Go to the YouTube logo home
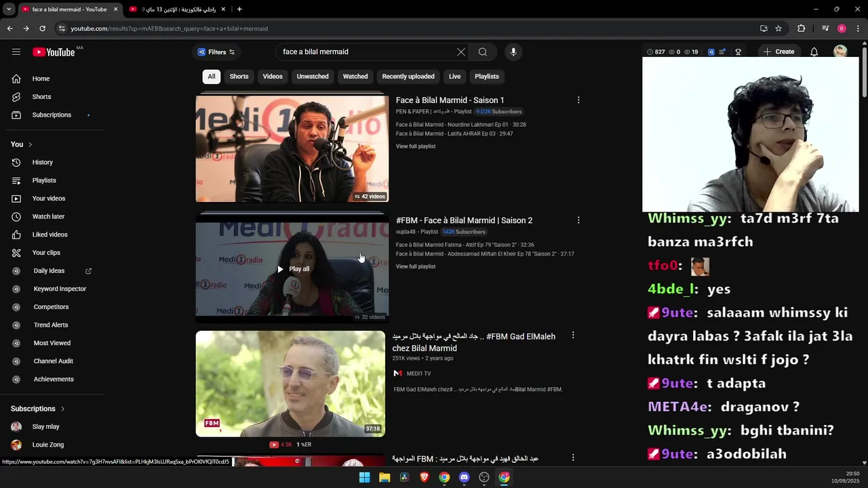The image size is (868, 488). (54, 52)
